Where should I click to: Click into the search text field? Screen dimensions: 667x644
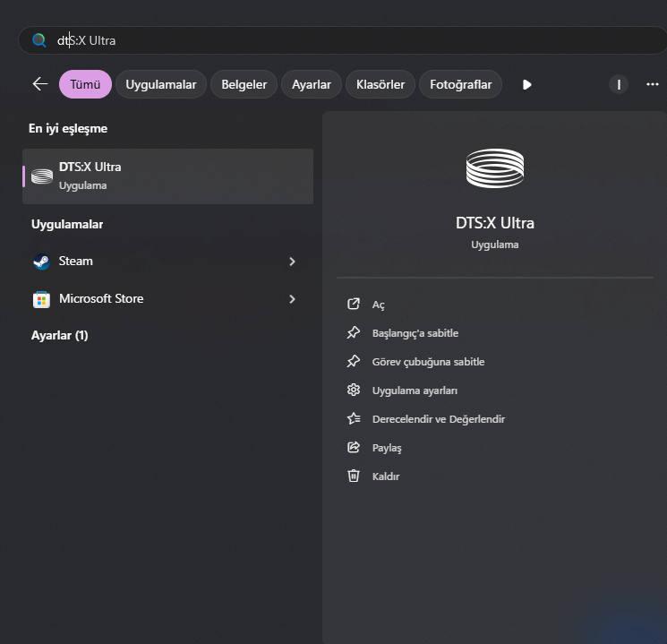click(x=342, y=40)
